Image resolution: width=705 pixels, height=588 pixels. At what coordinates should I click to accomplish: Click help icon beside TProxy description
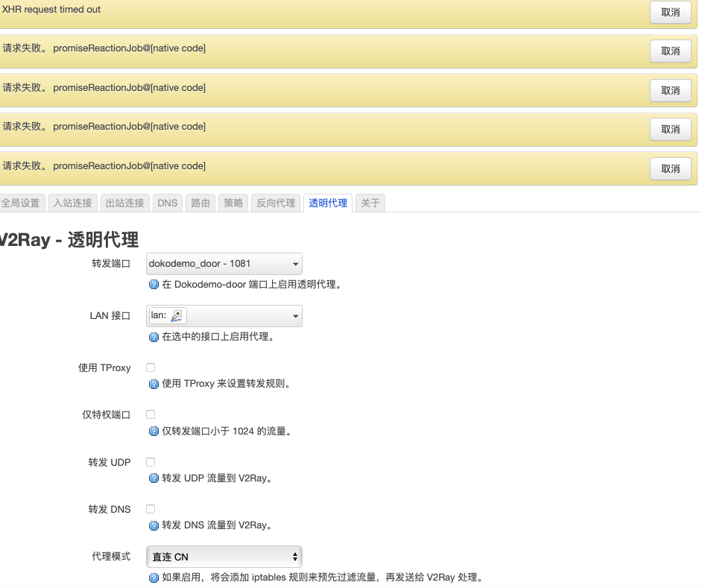tap(154, 384)
